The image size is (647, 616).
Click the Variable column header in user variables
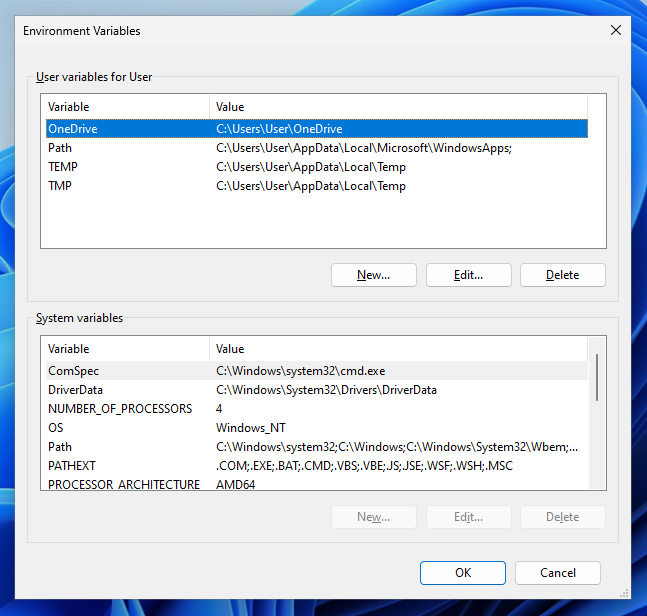tap(127, 107)
